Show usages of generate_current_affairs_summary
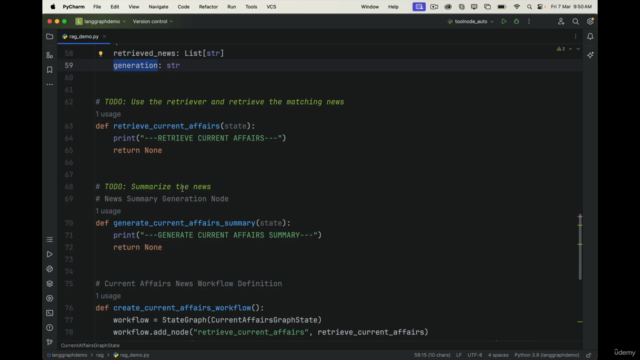The height and width of the screenshot is (360, 640). (108, 211)
